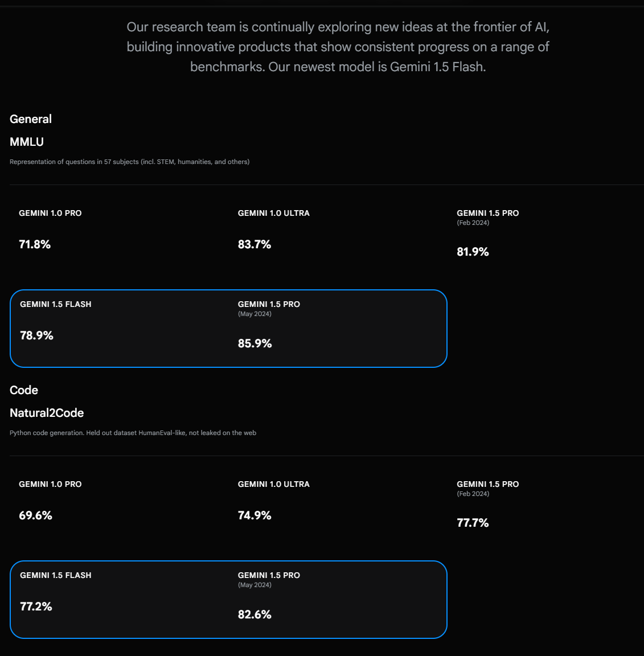The image size is (644, 656).
Task: Click the 69.6% Natural2Code score
Action: [35, 515]
